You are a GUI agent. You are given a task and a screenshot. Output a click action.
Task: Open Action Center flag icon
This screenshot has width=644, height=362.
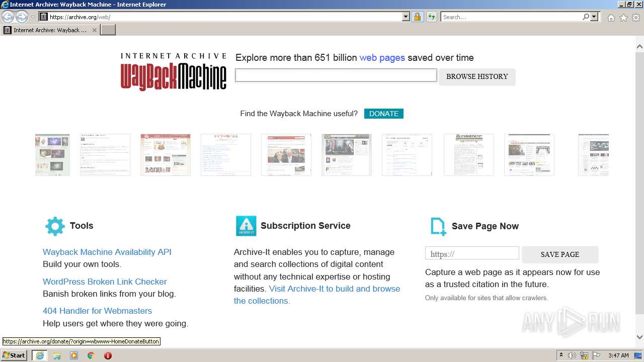(596, 355)
